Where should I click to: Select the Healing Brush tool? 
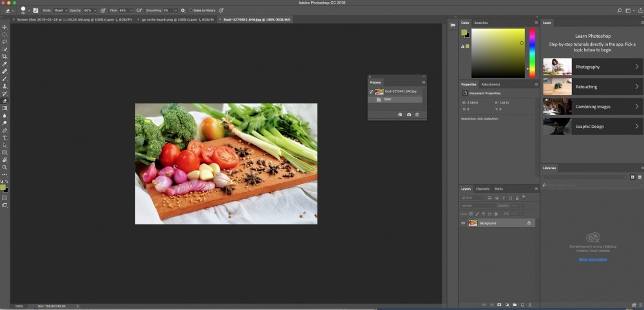[5, 71]
